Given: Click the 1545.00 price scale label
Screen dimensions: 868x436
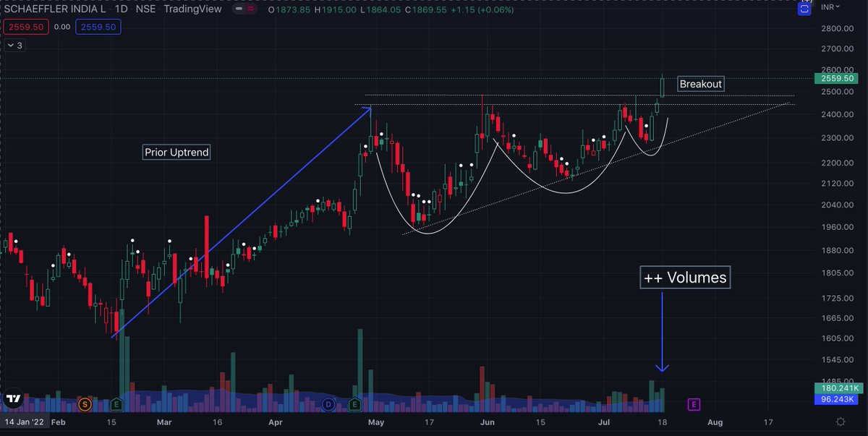Looking at the screenshot, I should point(838,359).
